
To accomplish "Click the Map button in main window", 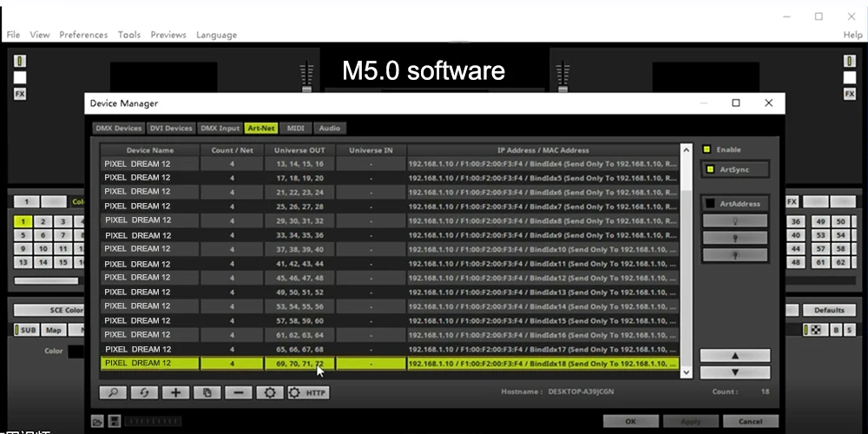I will [x=54, y=330].
